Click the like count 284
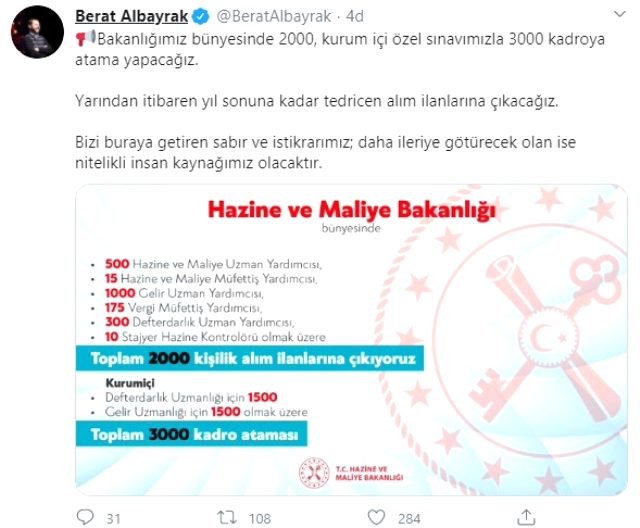The width and height of the screenshot is (640, 528). [409, 519]
